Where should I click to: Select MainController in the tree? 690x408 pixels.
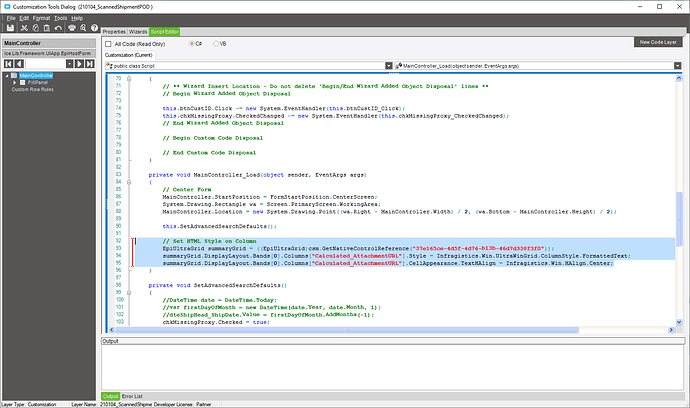click(36, 76)
